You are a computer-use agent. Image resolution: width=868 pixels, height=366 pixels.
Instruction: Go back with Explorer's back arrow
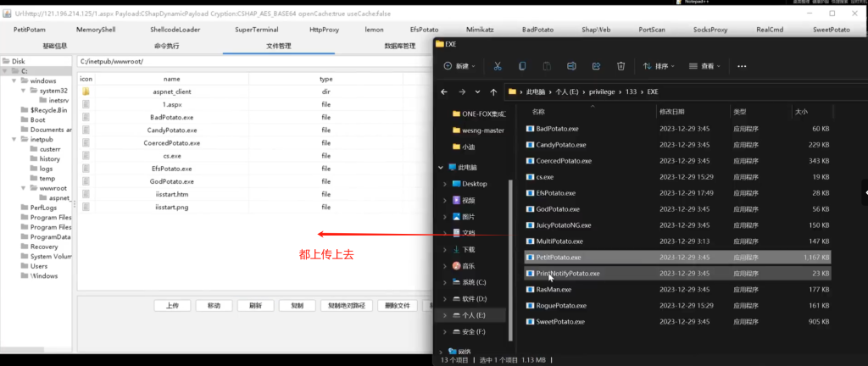(443, 91)
